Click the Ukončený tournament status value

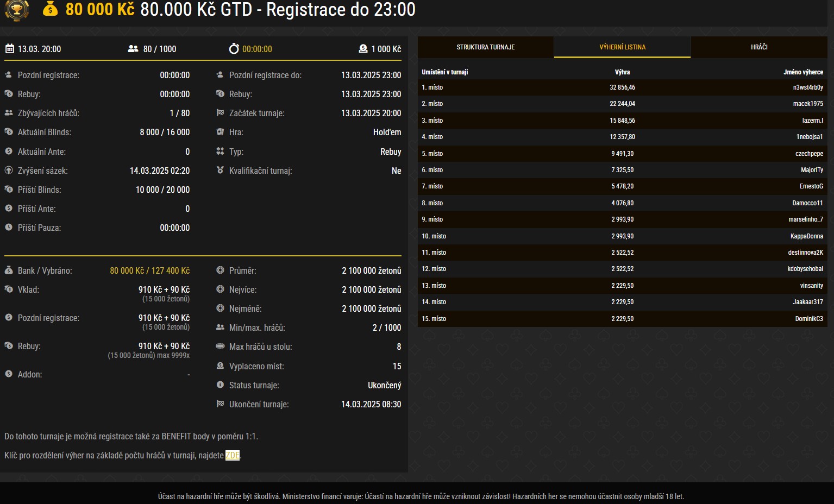[x=385, y=385]
